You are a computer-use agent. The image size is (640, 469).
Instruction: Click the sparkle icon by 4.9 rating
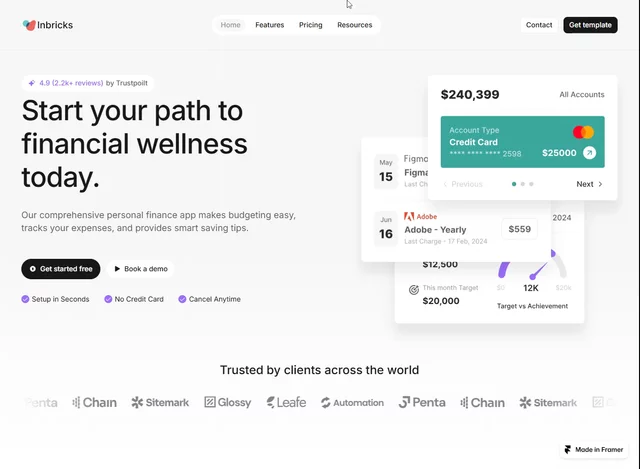[x=32, y=83]
